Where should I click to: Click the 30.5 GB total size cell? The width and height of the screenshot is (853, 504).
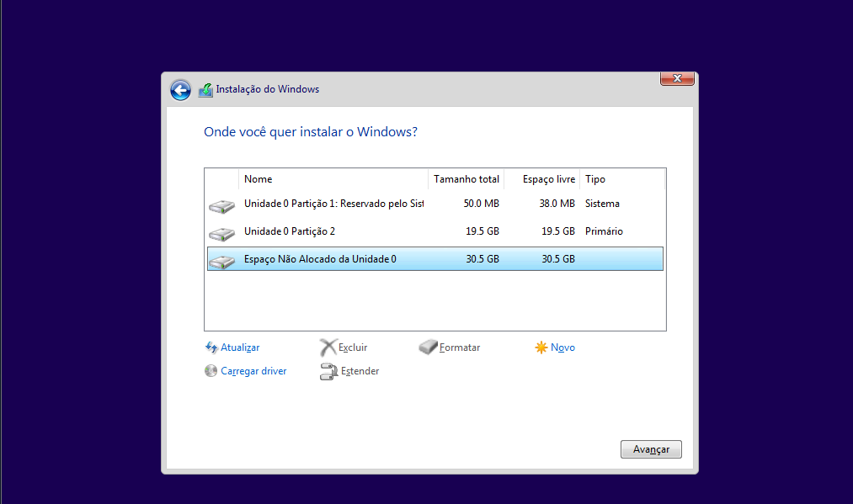(482, 259)
